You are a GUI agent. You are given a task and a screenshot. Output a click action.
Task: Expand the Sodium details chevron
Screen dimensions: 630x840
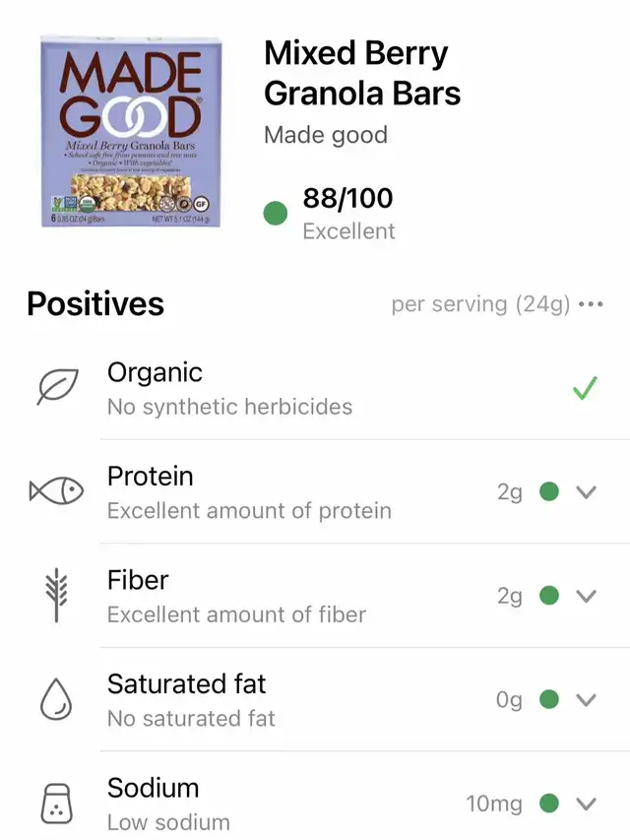click(x=586, y=804)
